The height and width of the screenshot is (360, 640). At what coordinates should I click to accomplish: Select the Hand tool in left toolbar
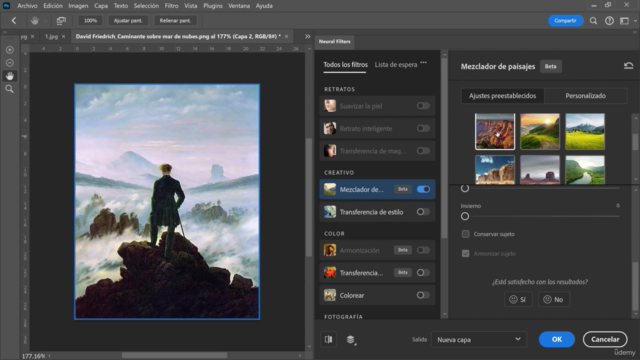pyautogui.click(x=9, y=76)
